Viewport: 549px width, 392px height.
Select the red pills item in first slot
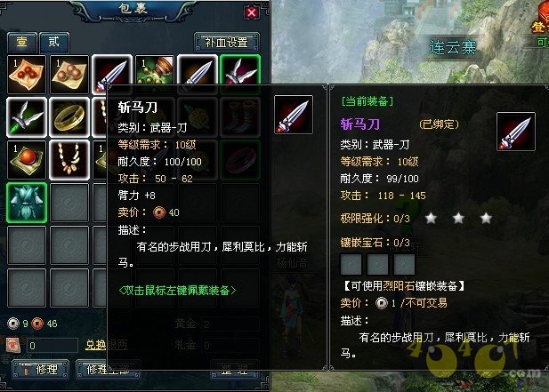click(27, 74)
